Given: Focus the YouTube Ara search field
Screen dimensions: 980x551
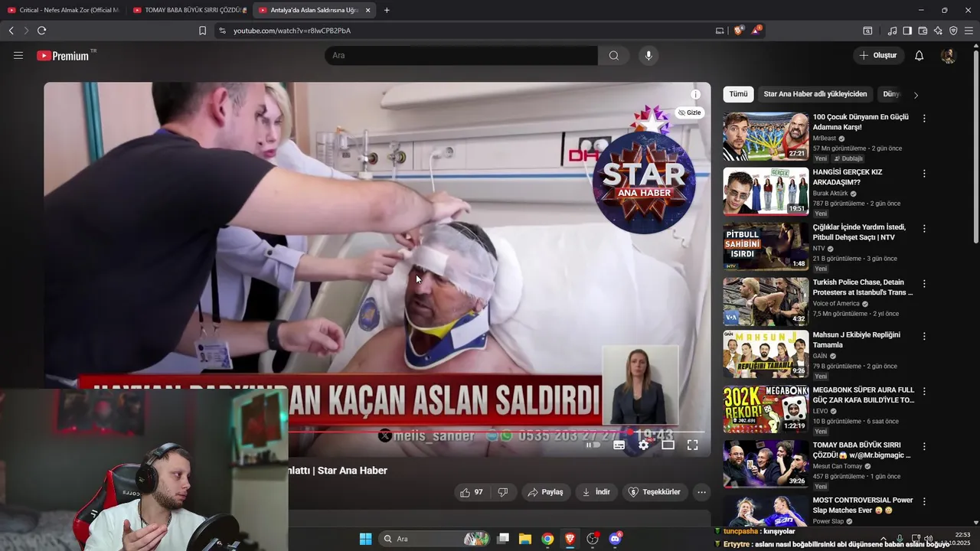Looking at the screenshot, I should (461, 55).
